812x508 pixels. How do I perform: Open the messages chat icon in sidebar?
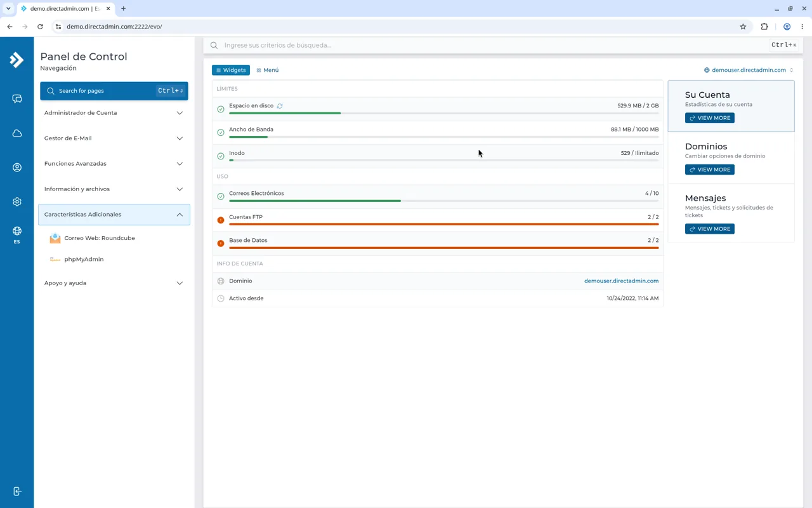pos(17,99)
